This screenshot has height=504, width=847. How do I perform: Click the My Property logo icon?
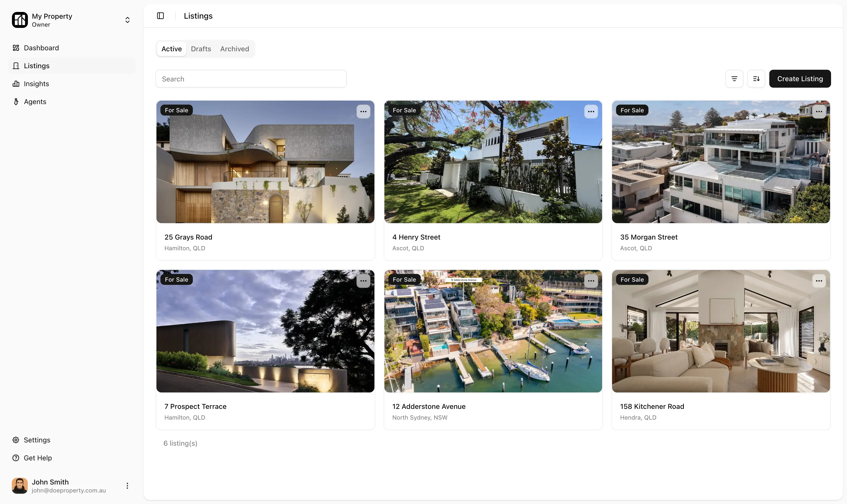(x=20, y=20)
